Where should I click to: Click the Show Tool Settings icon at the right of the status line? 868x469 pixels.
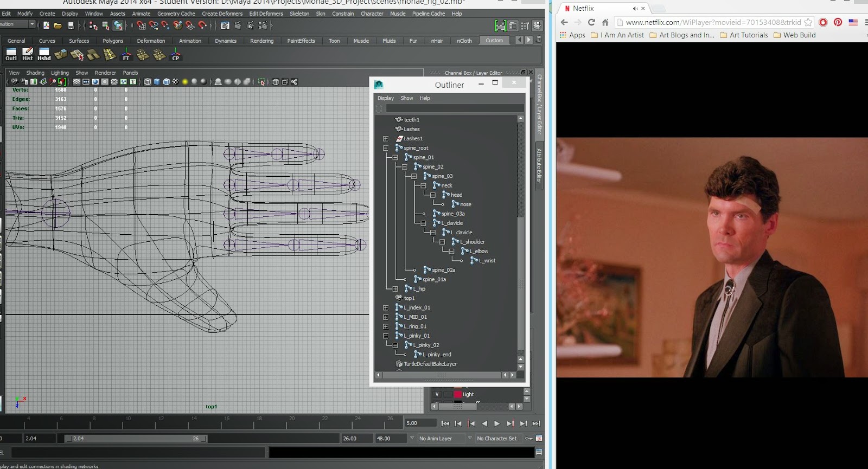(525, 25)
